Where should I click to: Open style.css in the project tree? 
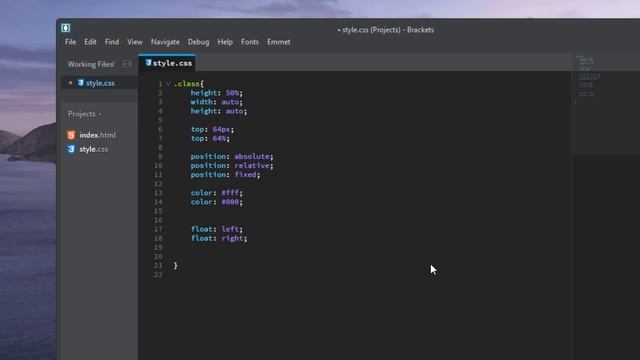pos(93,149)
